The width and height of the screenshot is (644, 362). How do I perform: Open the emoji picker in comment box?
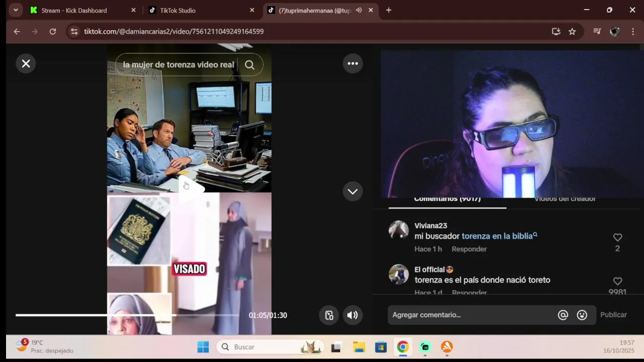click(582, 315)
